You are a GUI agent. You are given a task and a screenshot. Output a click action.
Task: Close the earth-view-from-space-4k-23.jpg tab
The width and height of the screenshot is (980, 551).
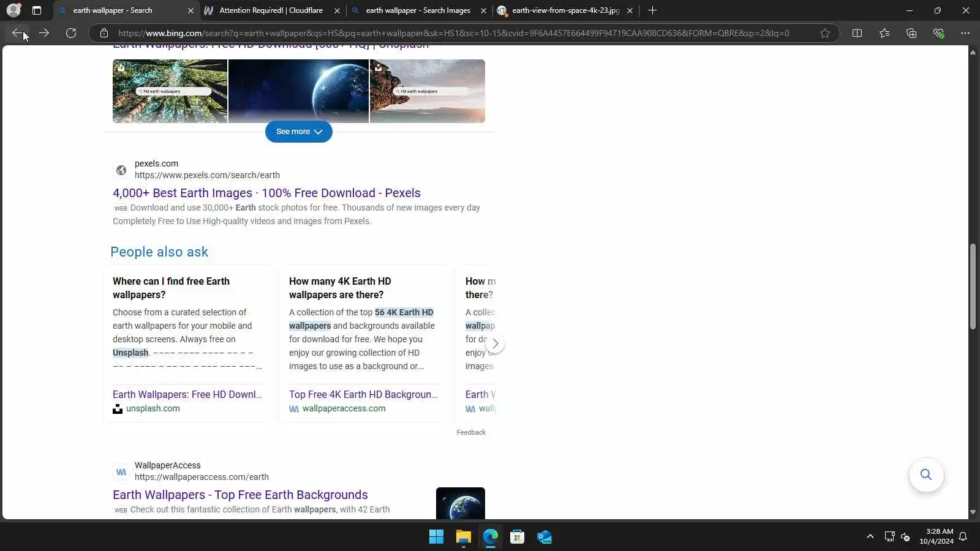click(x=630, y=10)
